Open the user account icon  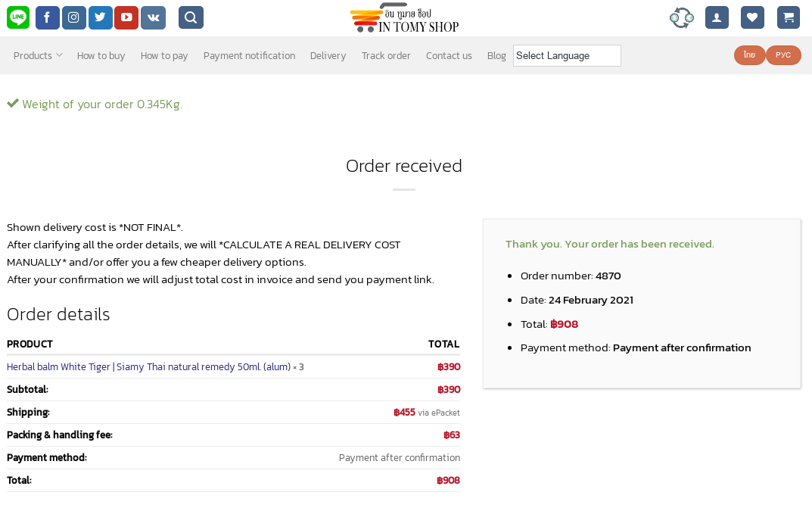(717, 17)
